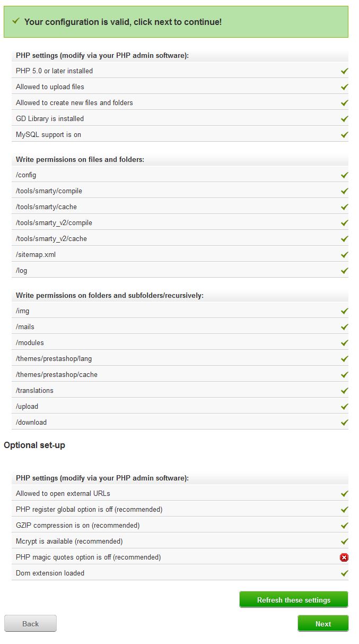Click the green checkmark for PHP 5.0 installed
This screenshot has width=359, height=644.
click(x=345, y=71)
